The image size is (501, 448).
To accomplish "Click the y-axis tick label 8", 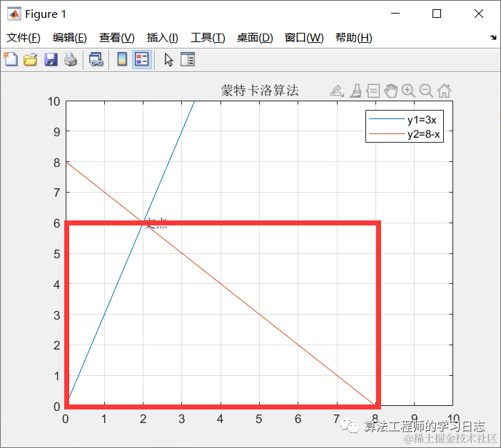I will coord(57,163).
